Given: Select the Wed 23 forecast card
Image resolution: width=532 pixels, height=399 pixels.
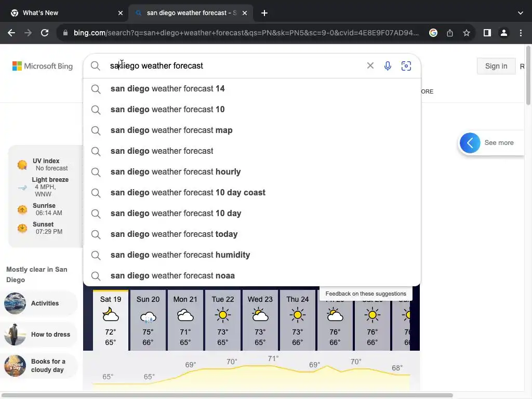Looking at the screenshot, I should pos(260,320).
